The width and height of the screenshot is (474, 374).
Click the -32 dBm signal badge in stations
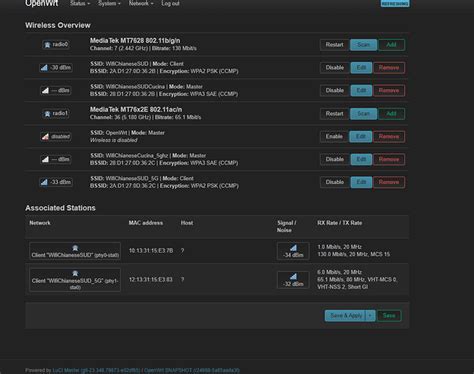293,280
